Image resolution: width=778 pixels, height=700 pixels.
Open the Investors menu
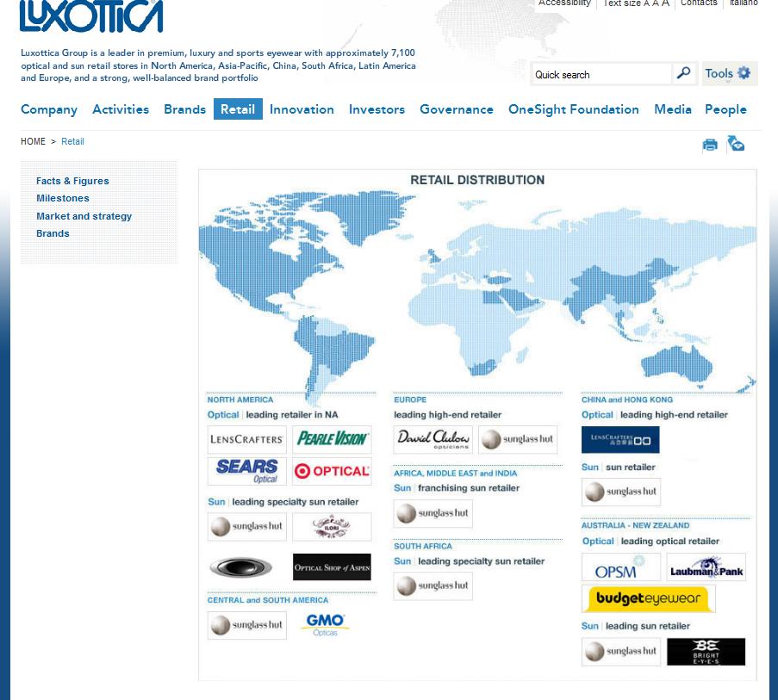377,109
